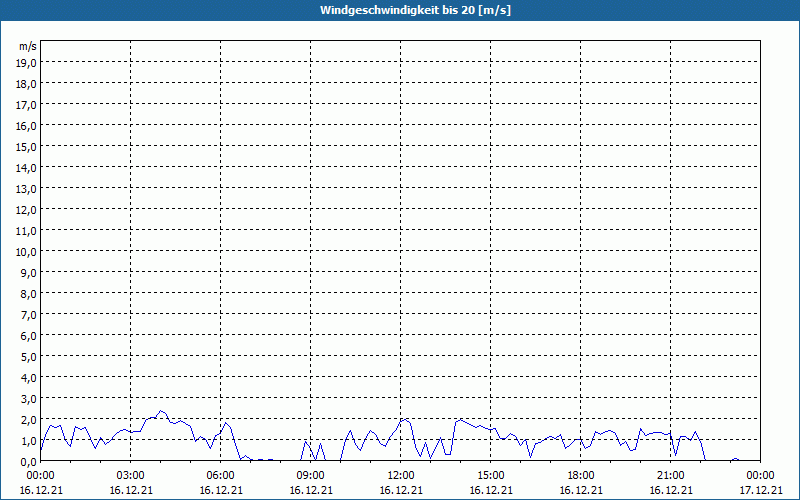Click the 15:00 time axis label

coord(491,476)
